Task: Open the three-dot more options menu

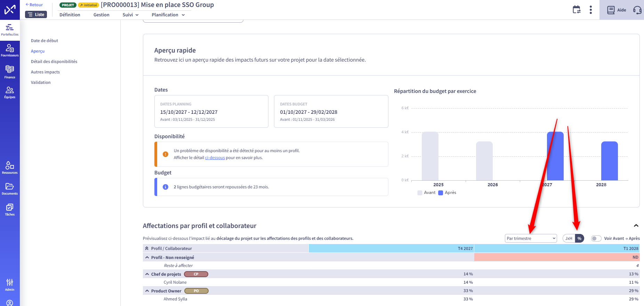Action: point(590,10)
